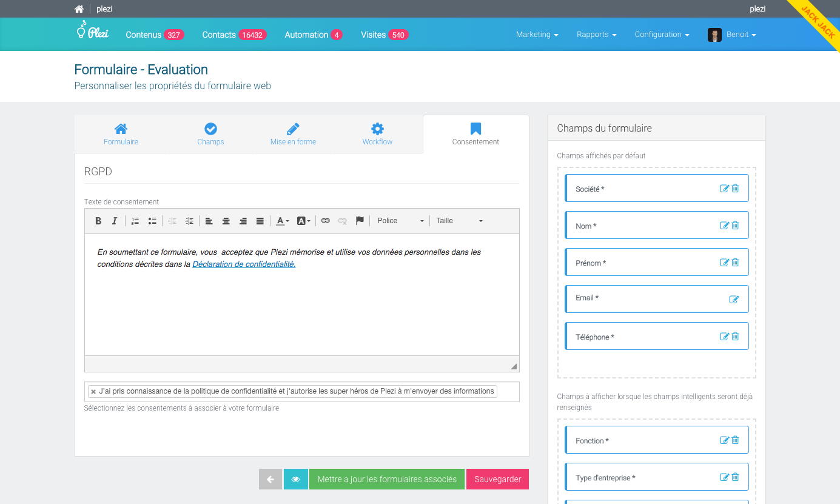Switch to the Workflow tab
840x504 pixels.
[x=377, y=133]
